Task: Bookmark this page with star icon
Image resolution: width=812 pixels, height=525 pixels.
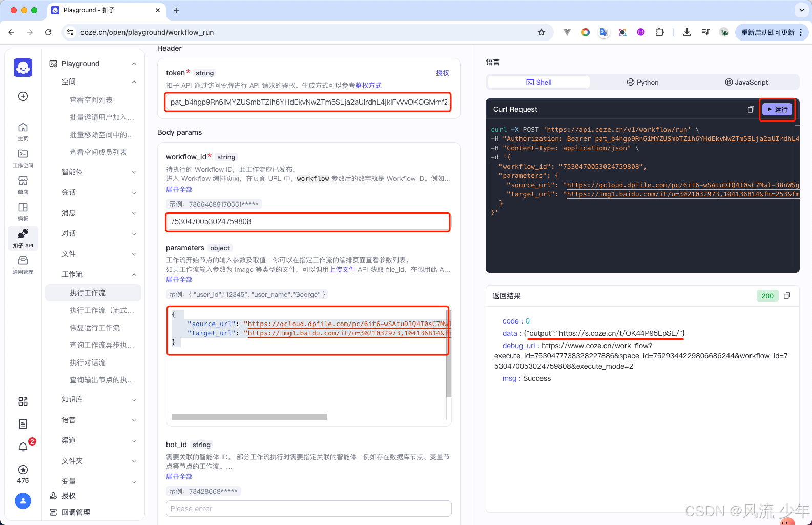Action: coord(542,32)
